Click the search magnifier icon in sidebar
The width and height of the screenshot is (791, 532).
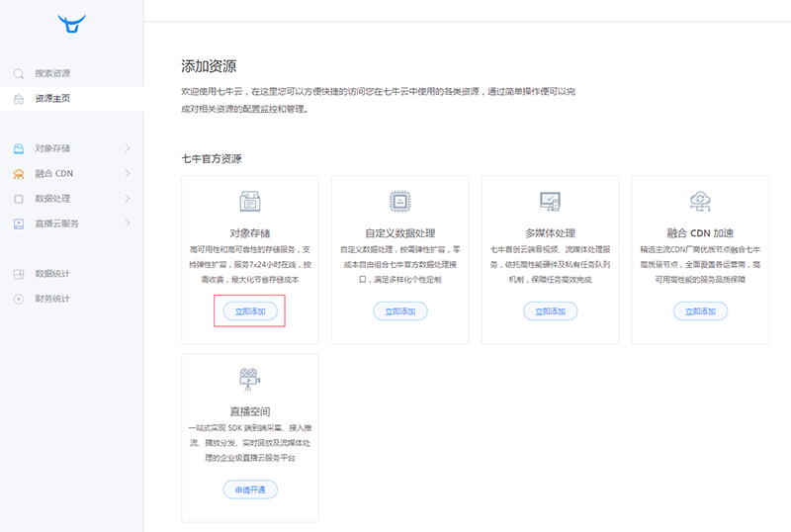click(19, 74)
